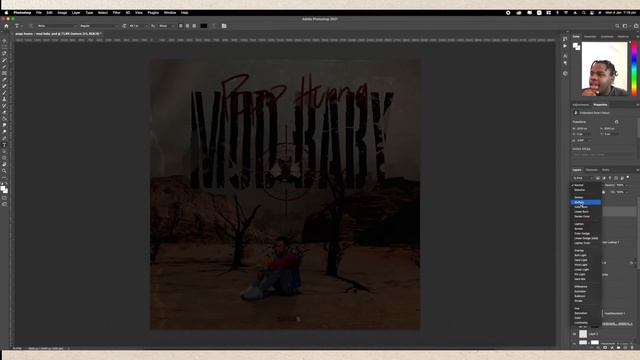This screenshot has width=640, height=360.
Task: Select the mod baby document tab
Action: (x=58, y=34)
